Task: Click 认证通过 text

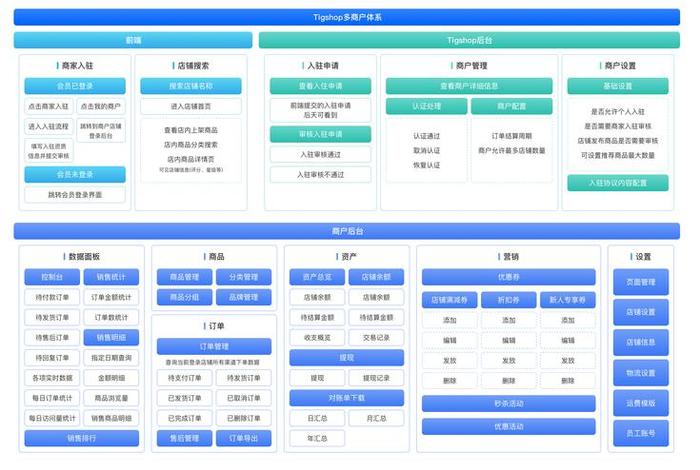Action: coord(427,136)
